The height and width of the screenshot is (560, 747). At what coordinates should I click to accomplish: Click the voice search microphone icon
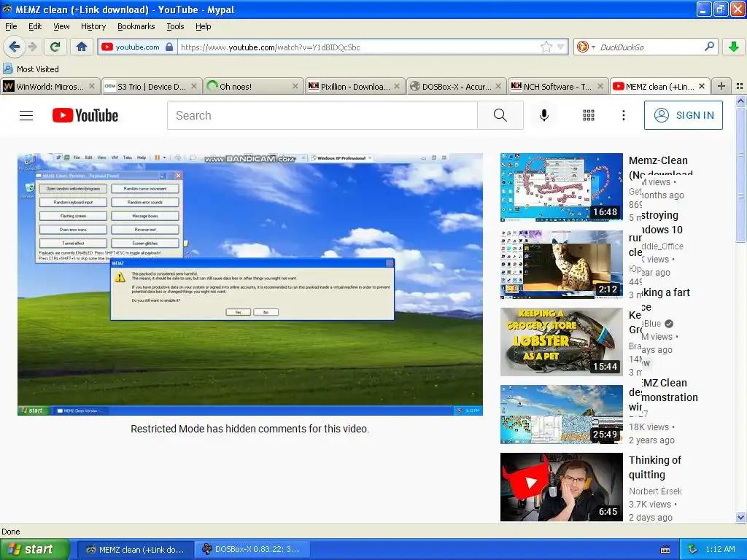[x=544, y=115]
